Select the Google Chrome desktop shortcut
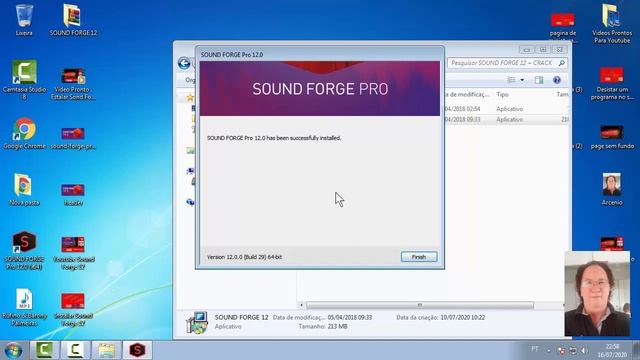 (24, 133)
